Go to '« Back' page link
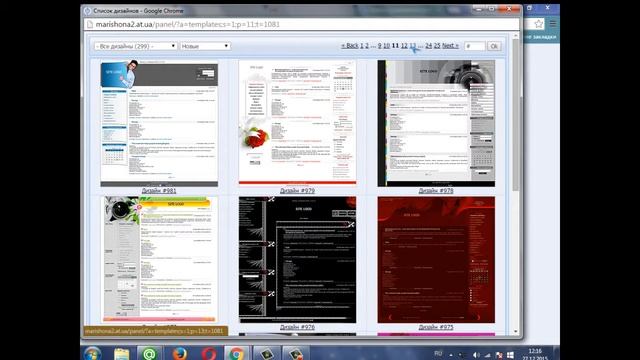 [x=350, y=46]
